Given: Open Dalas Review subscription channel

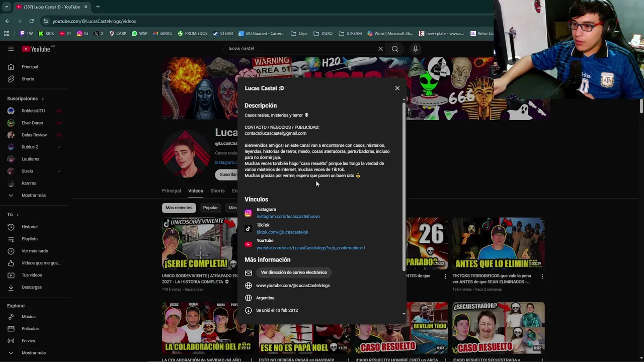Looking at the screenshot, I should (x=35, y=135).
